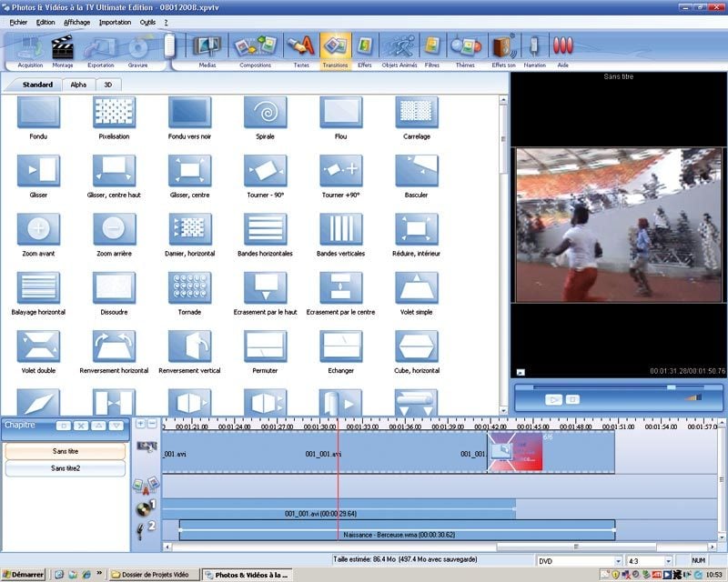Viewport: 728px width, 582px height.
Task: Switch to the Alpha transitions tab
Action: point(78,85)
